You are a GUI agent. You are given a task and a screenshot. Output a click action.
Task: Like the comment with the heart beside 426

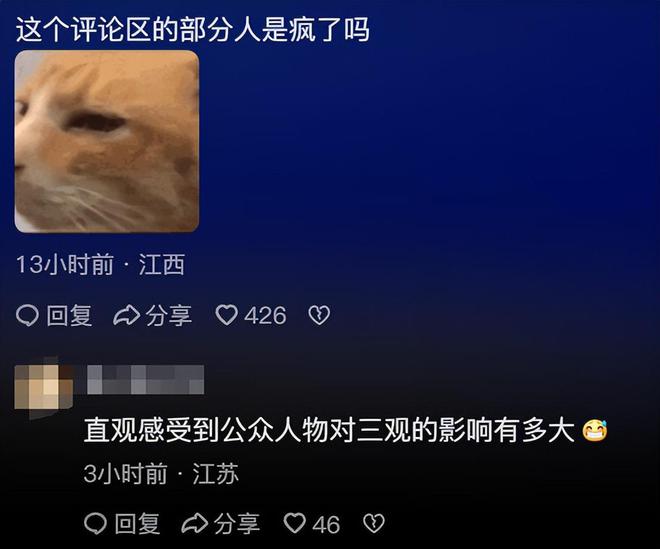click(x=227, y=315)
